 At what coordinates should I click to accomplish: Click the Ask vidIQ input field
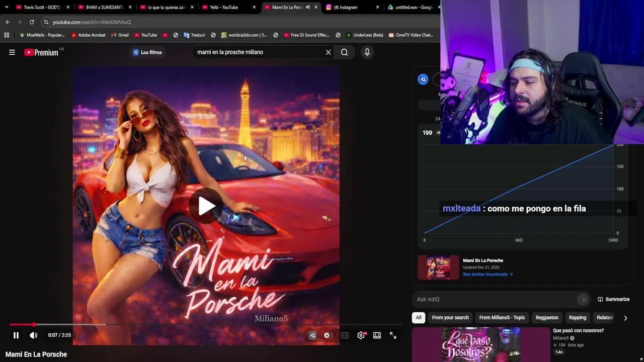(x=496, y=300)
